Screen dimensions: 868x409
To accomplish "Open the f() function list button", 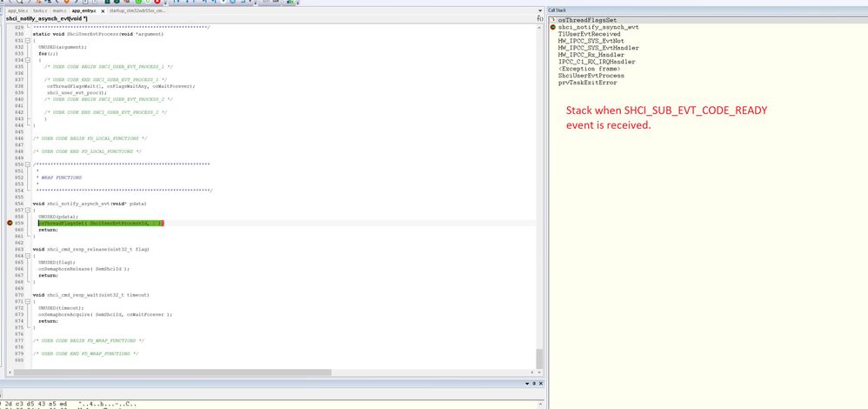I will click(540, 19).
